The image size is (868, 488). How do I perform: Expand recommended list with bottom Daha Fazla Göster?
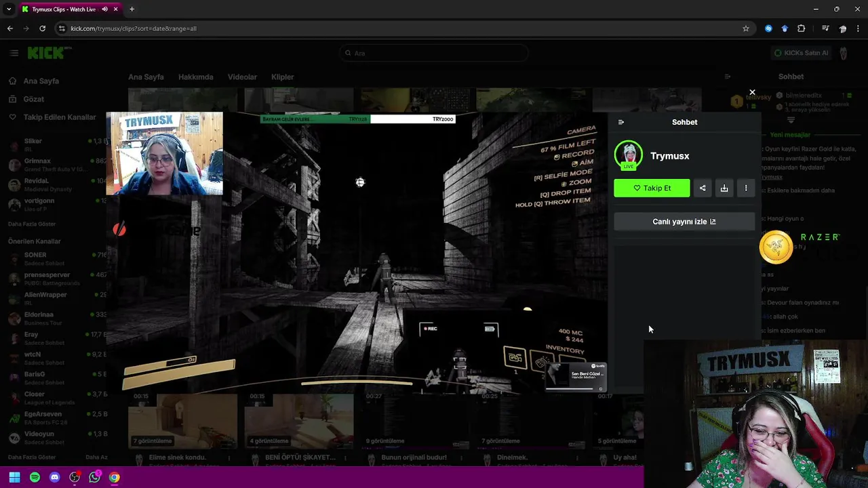(x=32, y=457)
